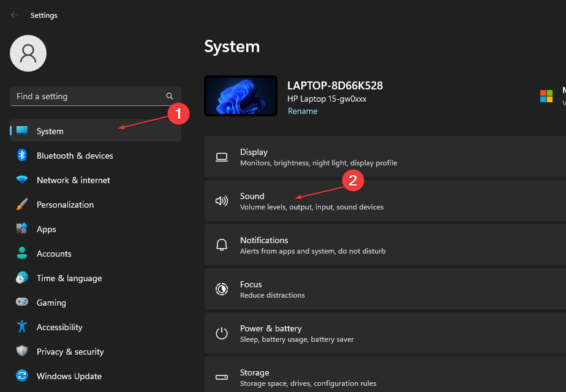Click the Display monitor icon
The image size is (566, 392).
tap(222, 156)
